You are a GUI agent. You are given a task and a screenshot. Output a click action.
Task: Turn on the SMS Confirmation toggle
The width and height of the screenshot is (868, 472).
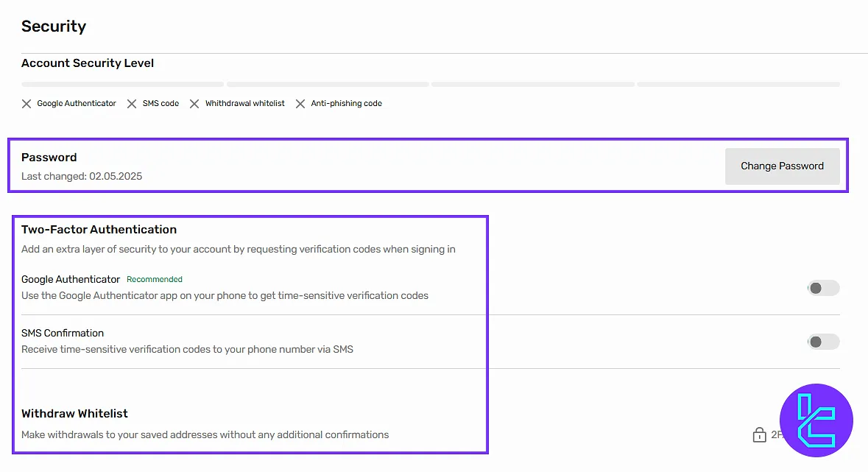[x=823, y=342]
